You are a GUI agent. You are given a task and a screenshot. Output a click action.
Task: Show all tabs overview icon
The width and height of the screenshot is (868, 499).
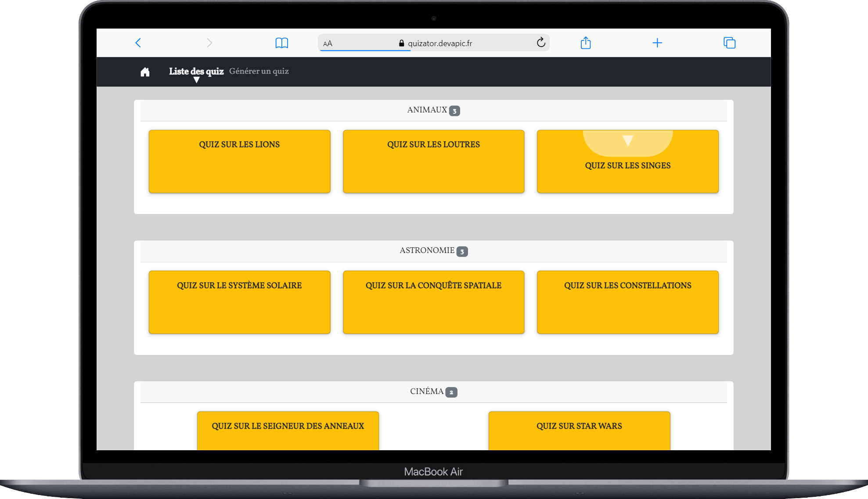pyautogui.click(x=729, y=43)
